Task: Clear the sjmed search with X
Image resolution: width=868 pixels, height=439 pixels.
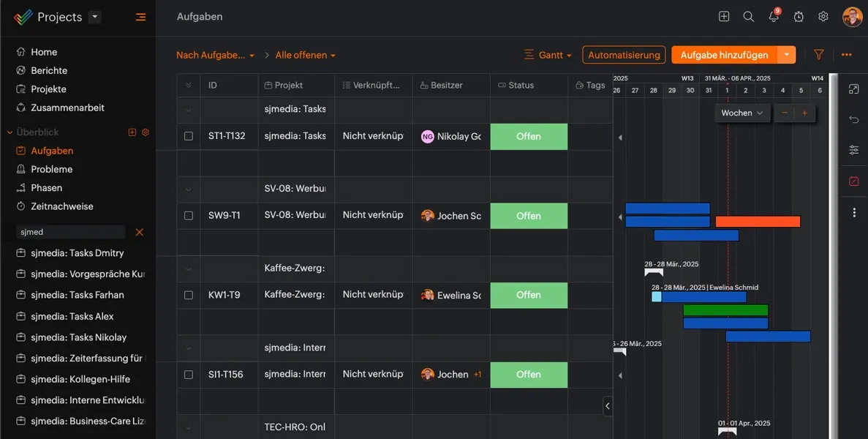Action: 140,232
